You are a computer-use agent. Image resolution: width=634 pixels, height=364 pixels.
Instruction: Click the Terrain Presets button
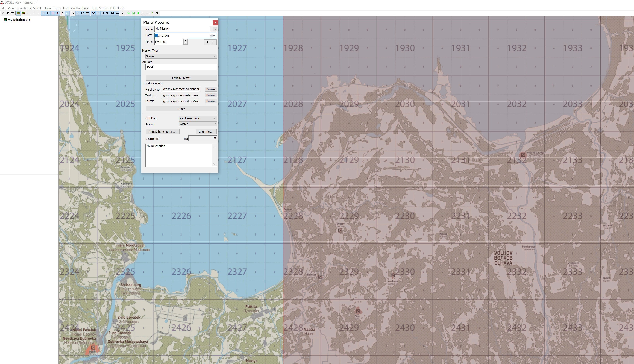[x=181, y=78]
